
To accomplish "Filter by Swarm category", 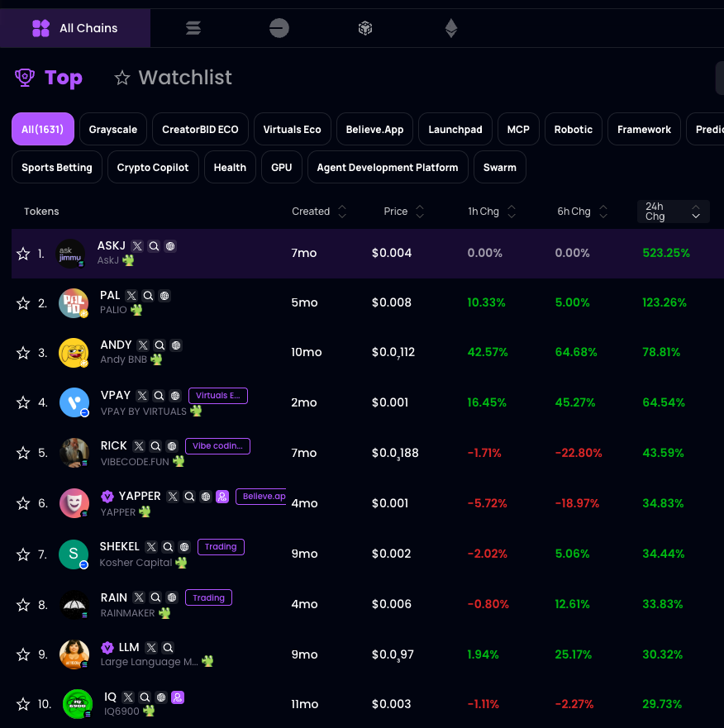I will coord(500,167).
